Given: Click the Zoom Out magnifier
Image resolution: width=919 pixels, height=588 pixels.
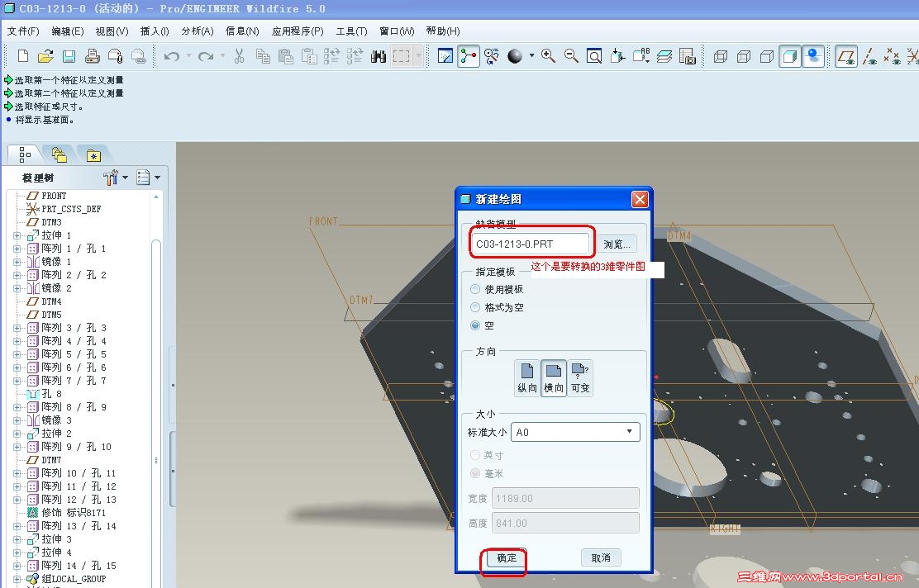Looking at the screenshot, I should pos(571,56).
